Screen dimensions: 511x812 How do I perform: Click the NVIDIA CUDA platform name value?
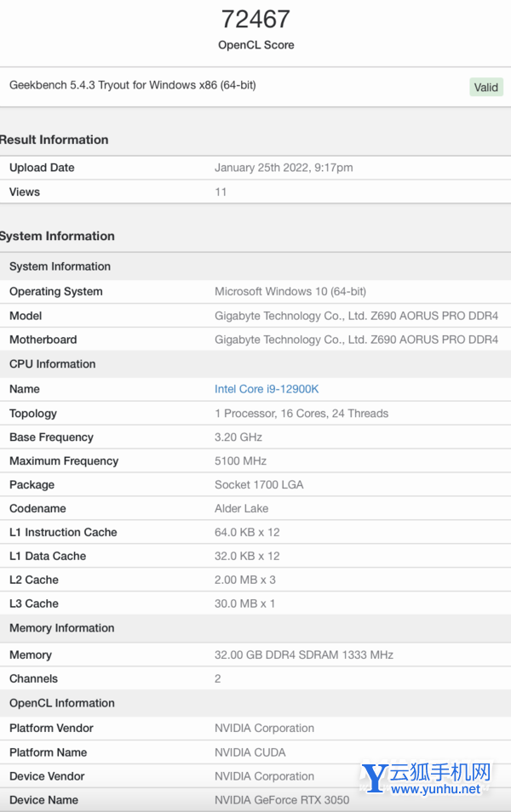(x=250, y=752)
